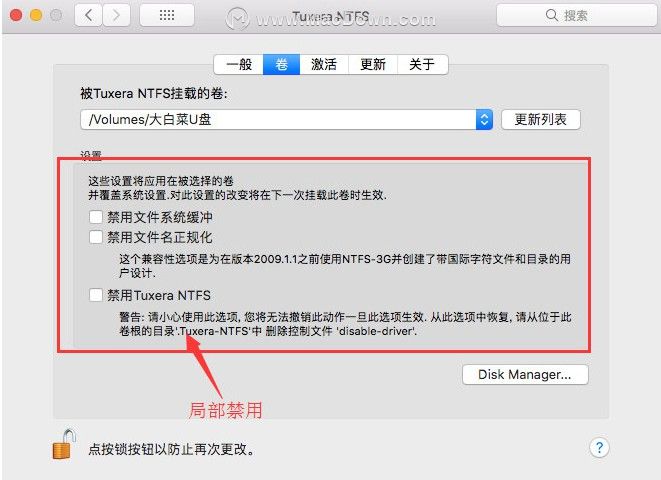The width and height of the screenshot is (661, 480).
Task: Open the mounted volume dropdown arrows
Action: tap(484, 120)
